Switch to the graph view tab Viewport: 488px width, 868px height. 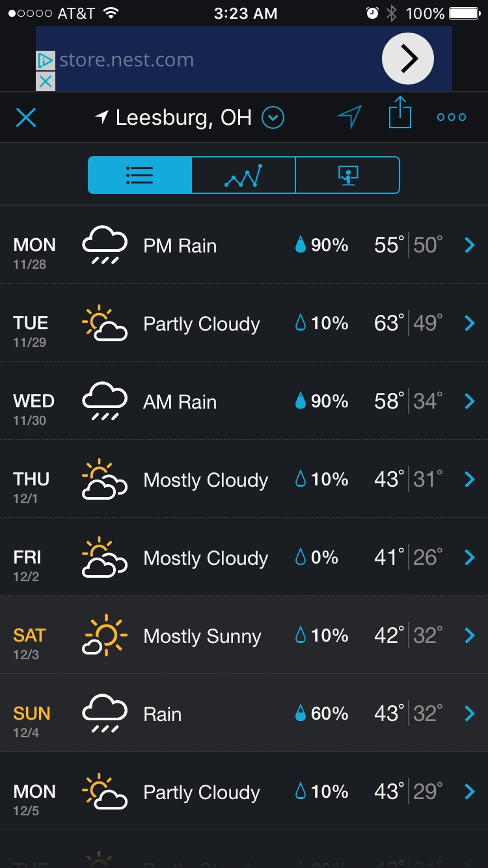[243, 175]
